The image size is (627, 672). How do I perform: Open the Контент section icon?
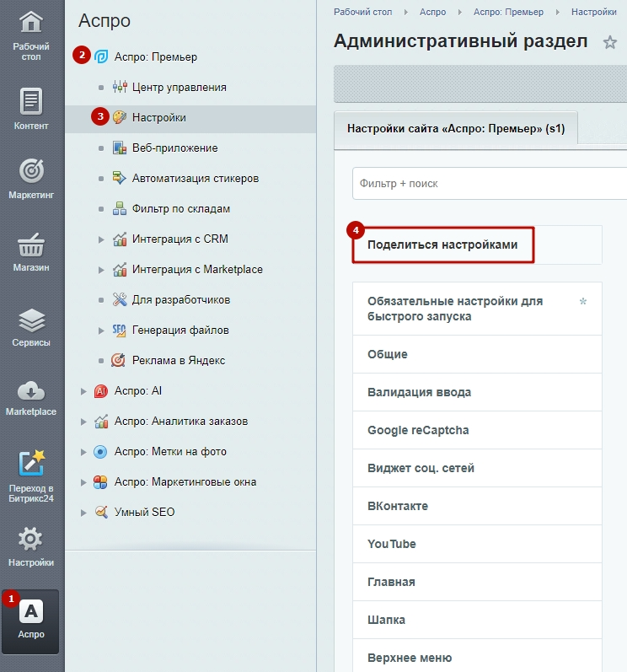(31, 101)
